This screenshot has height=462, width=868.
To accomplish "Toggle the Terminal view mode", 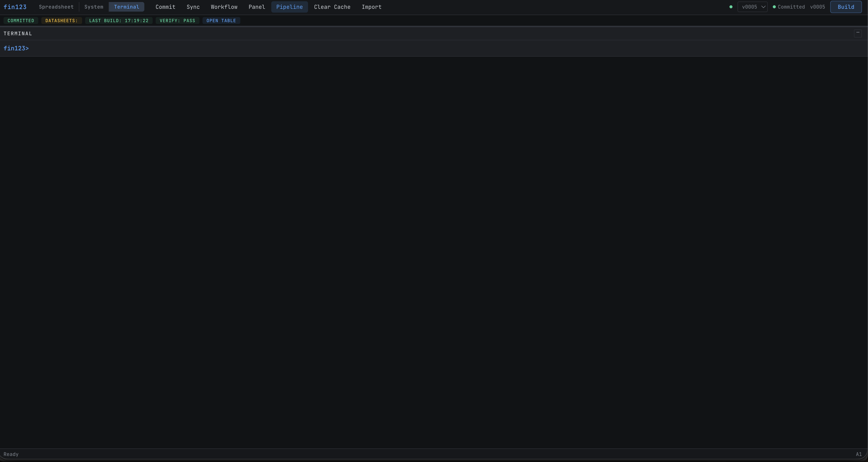I will [126, 7].
